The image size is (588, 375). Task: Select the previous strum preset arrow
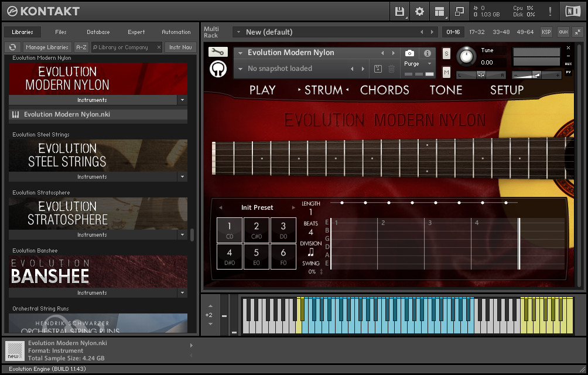pos(220,207)
